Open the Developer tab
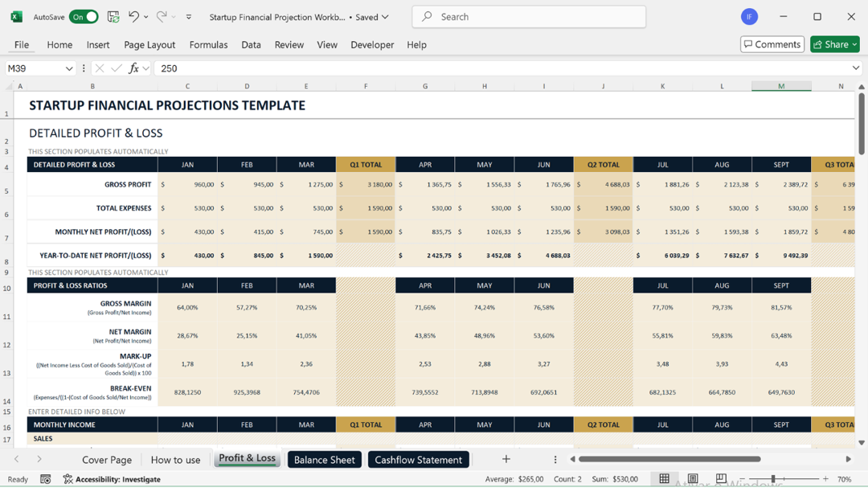 [x=372, y=45]
